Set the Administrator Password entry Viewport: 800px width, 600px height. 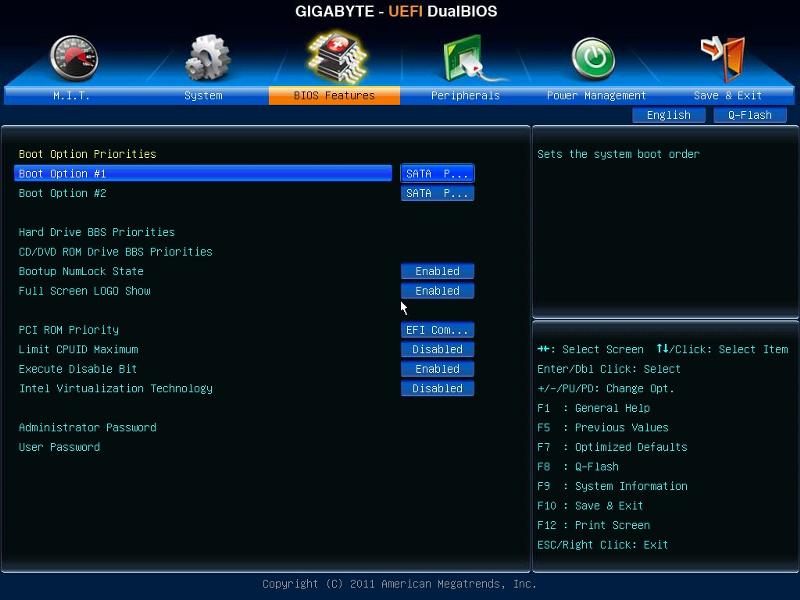point(87,428)
